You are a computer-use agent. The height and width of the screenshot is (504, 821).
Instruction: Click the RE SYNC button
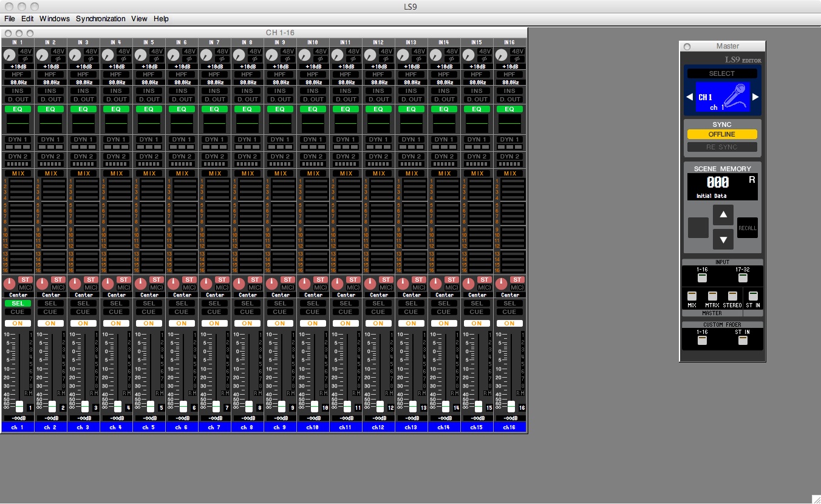(x=722, y=147)
